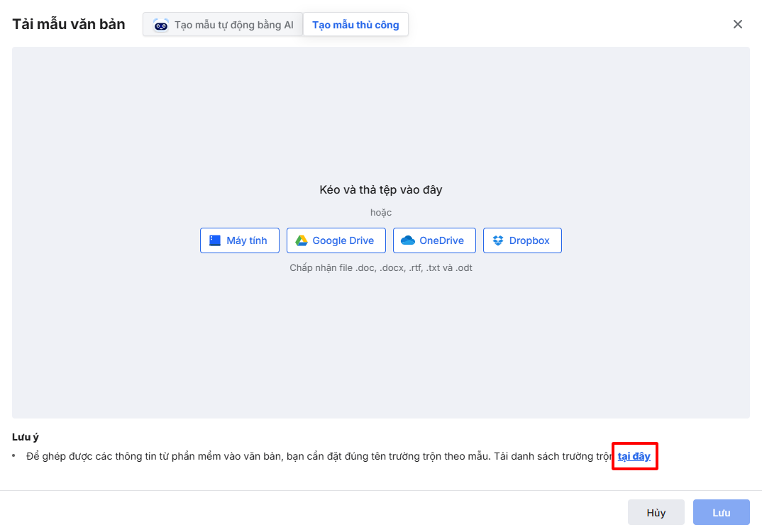The height and width of the screenshot is (532, 762).
Task: Close the Tải mẫu văn bản dialog
Action: coord(738,24)
